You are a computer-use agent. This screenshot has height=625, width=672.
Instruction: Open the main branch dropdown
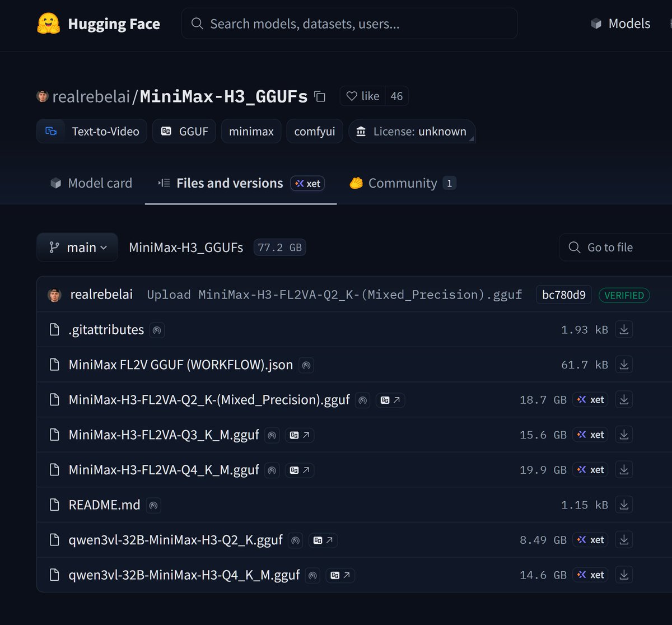[77, 248]
